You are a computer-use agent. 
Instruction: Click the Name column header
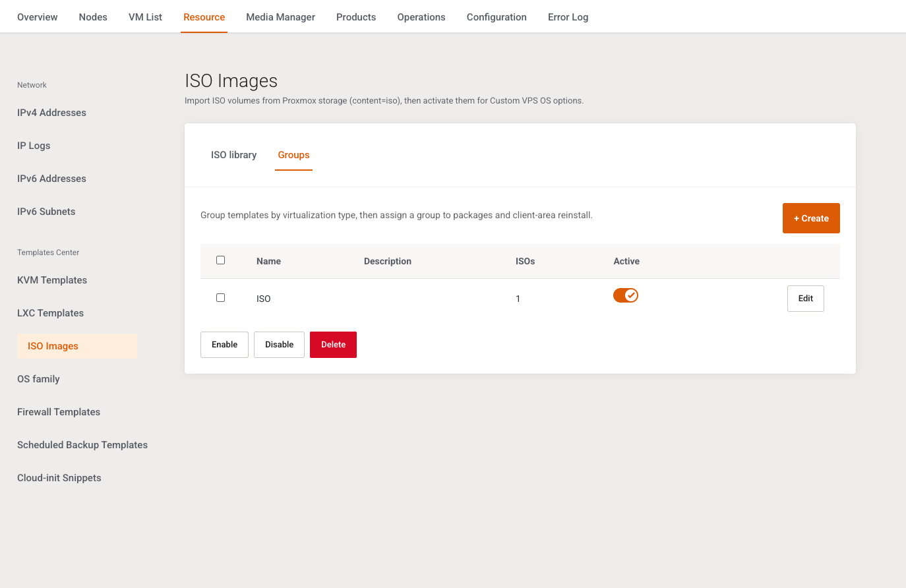point(268,261)
